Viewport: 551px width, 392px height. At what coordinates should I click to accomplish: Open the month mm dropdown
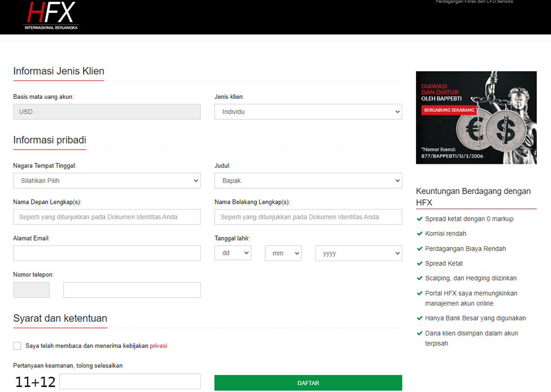click(x=283, y=253)
